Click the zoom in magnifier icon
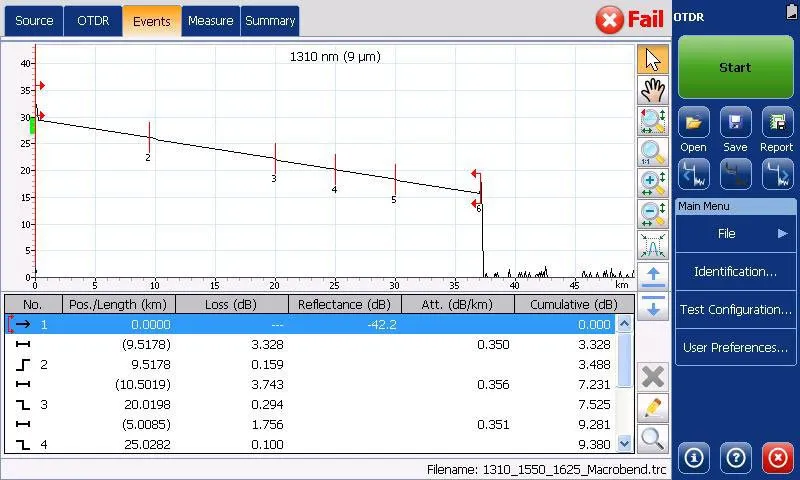800x480 pixels. 652,183
